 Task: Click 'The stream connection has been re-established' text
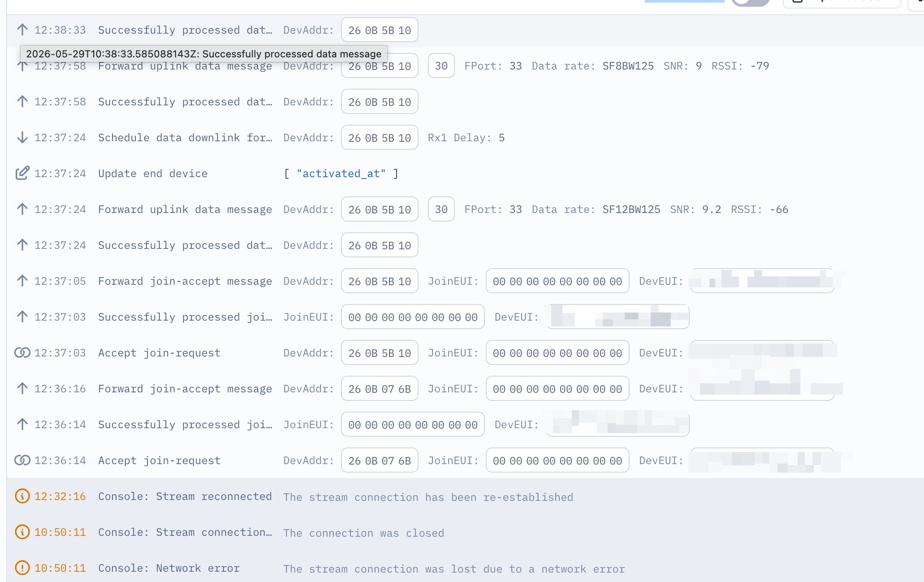click(x=428, y=497)
